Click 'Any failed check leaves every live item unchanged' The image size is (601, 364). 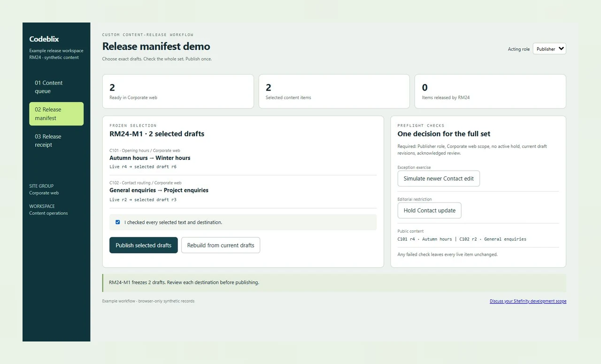pos(447,255)
